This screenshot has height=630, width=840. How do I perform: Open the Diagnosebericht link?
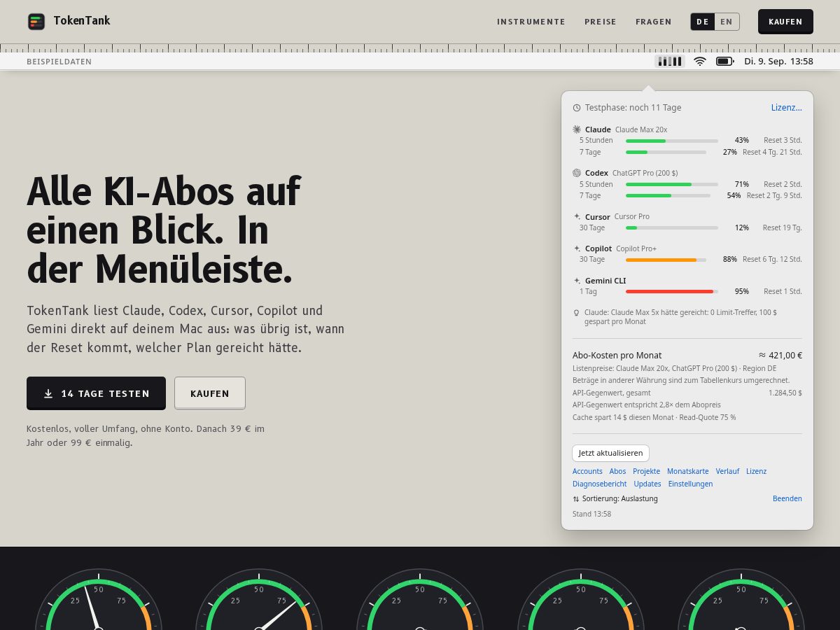[x=600, y=484]
